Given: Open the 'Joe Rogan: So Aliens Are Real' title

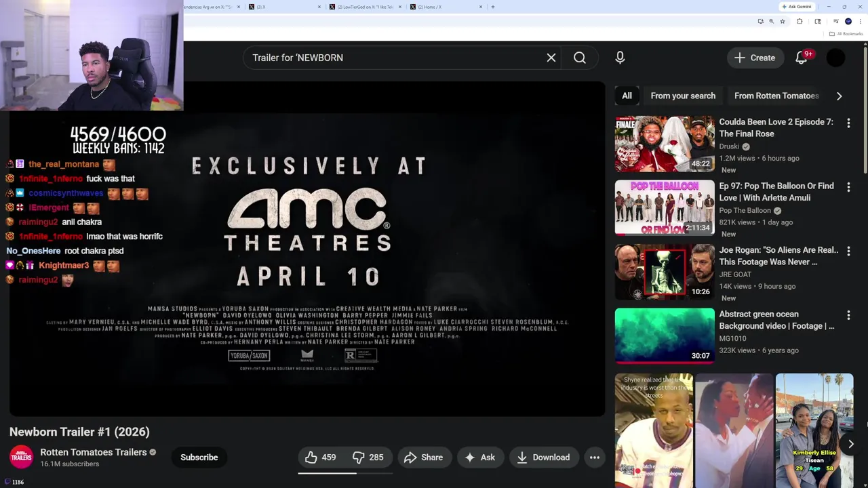Looking at the screenshot, I should tap(778, 256).
